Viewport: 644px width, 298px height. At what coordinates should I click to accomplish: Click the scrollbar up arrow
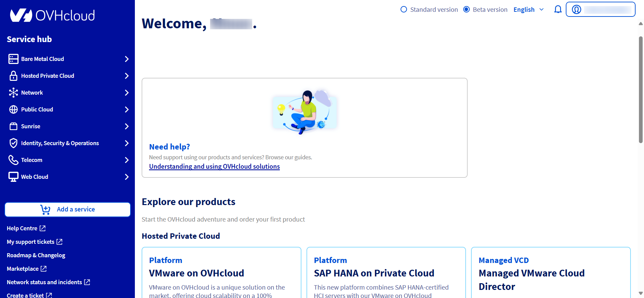(x=641, y=24)
